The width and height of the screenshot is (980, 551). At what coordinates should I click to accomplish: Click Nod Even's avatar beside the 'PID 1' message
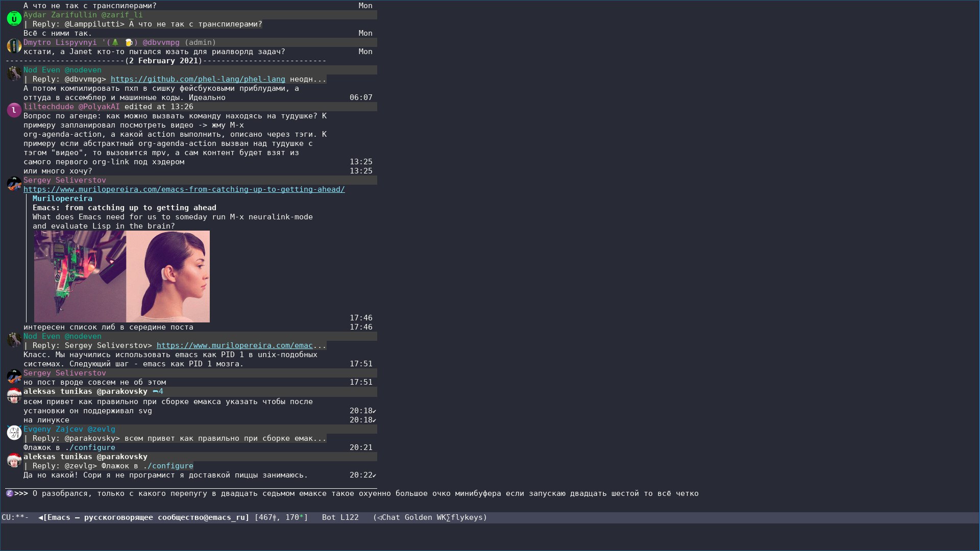(14, 340)
